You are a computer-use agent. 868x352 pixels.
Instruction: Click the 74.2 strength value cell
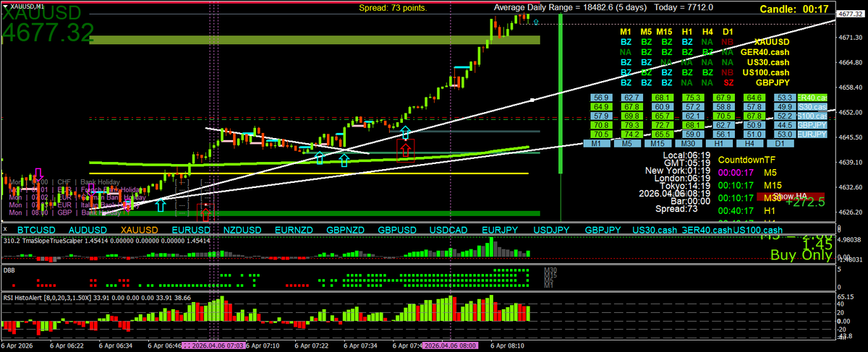click(631, 134)
